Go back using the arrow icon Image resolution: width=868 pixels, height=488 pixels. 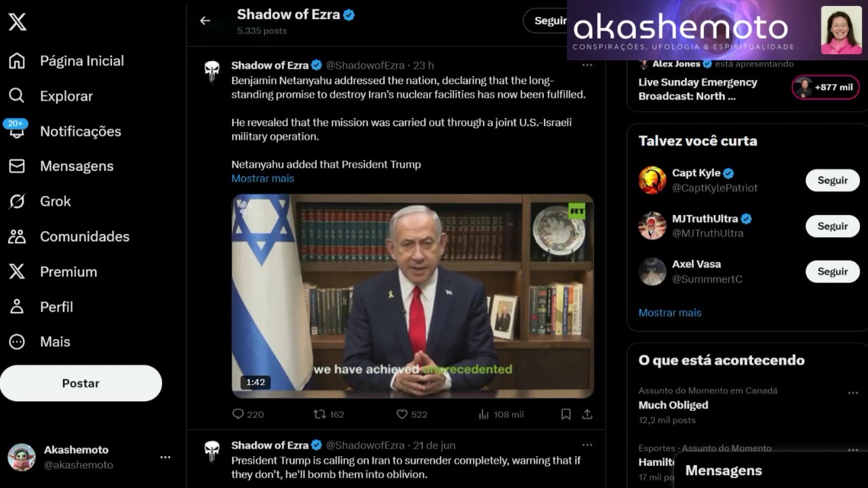point(205,20)
